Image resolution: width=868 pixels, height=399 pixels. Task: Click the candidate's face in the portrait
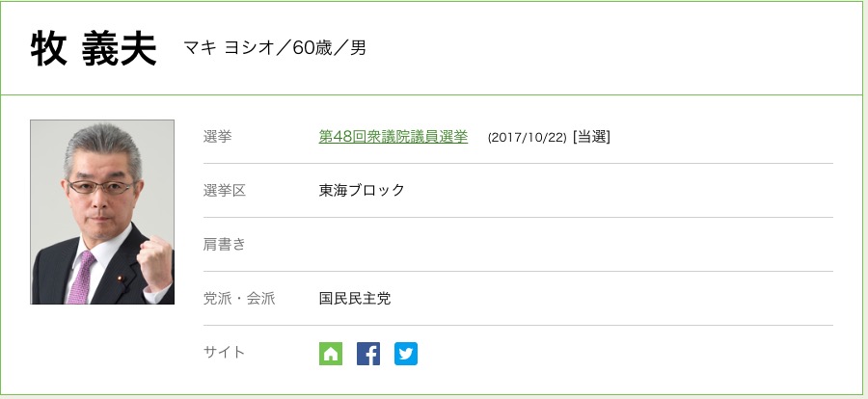tap(101, 180)
